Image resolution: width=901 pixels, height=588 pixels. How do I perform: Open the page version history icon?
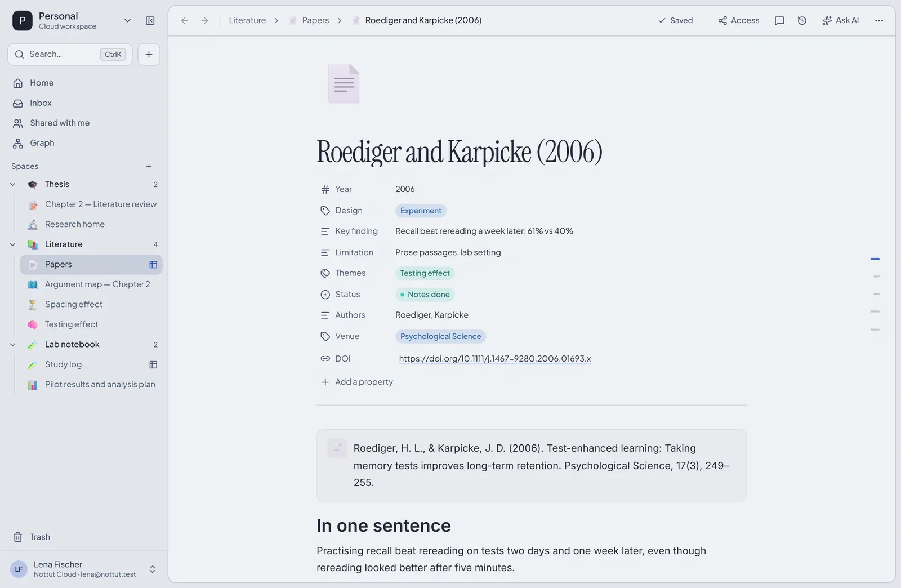(x=802, y=21)
